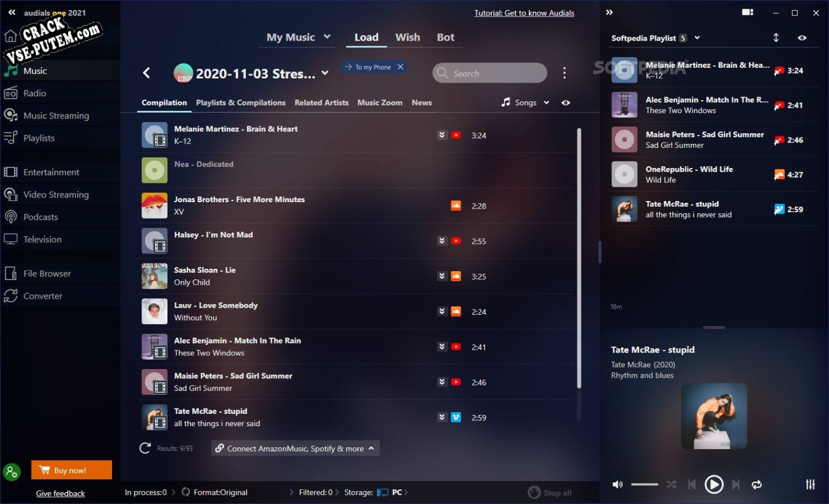829x504 pixels.
Task: Click Vimeo source icon for Tate McRae
Action: (456, 417)
